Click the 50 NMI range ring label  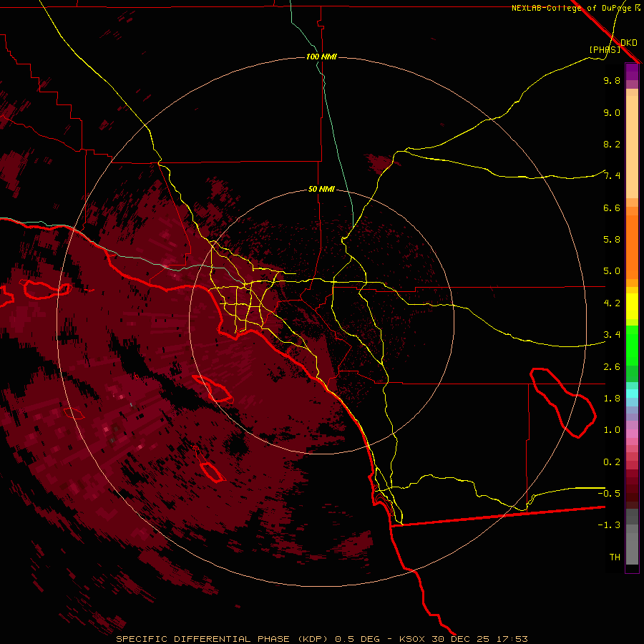[321, 189]
